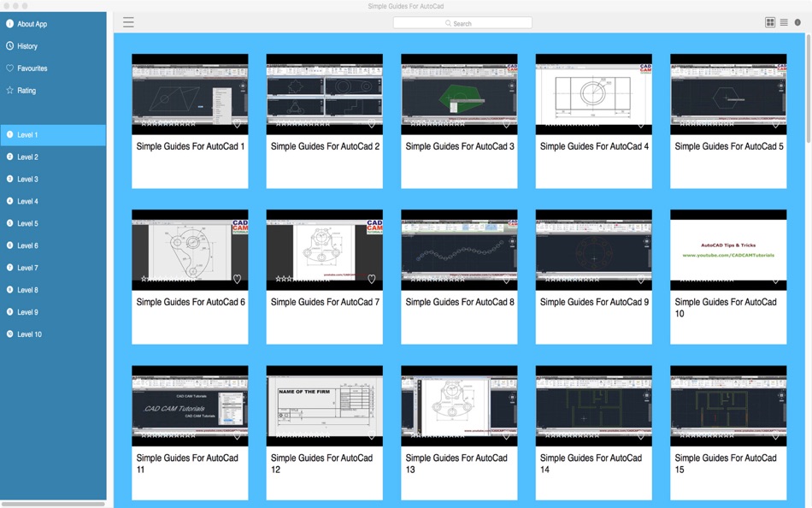Click "Simple Guides For AutoCad 5" title text

pyautogui.click(x=728, y=147)
